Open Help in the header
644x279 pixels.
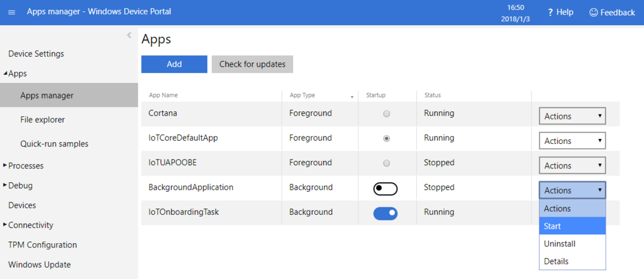tap(560, 13)
